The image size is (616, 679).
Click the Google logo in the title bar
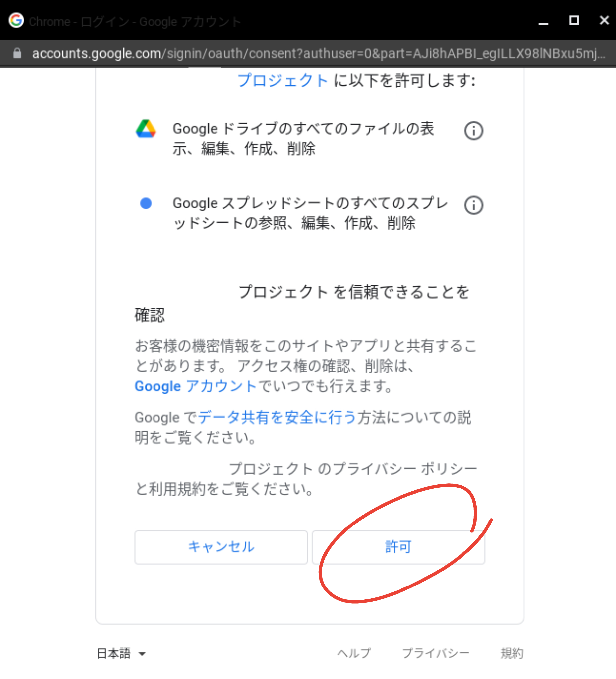(16, 20)
